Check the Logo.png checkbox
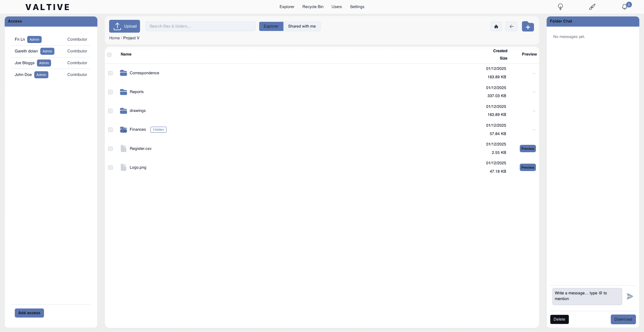 coord(110,167)
